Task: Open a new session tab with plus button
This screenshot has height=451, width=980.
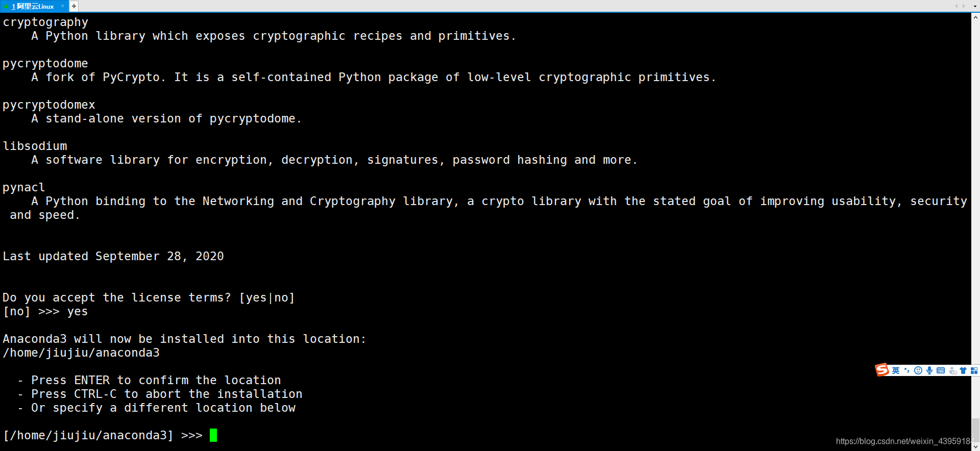Action: [74, 6]
